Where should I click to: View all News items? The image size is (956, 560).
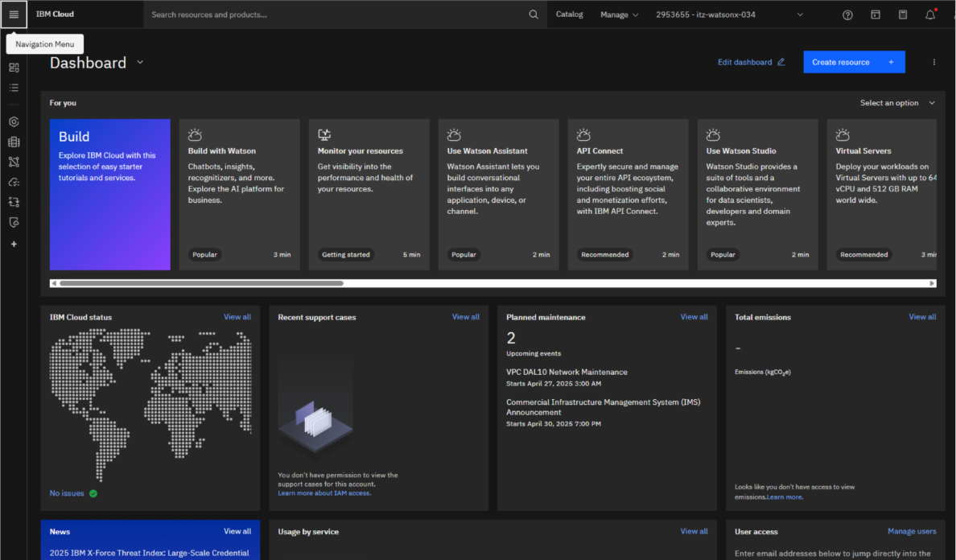click(237, 531)
